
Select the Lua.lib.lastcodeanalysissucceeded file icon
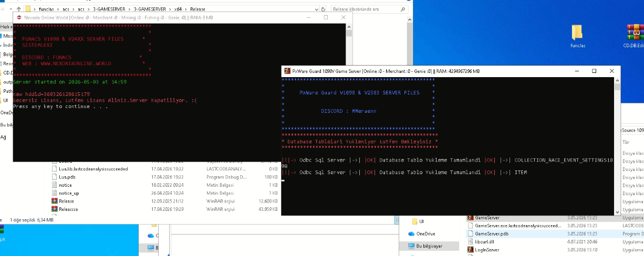pos(55,169)
